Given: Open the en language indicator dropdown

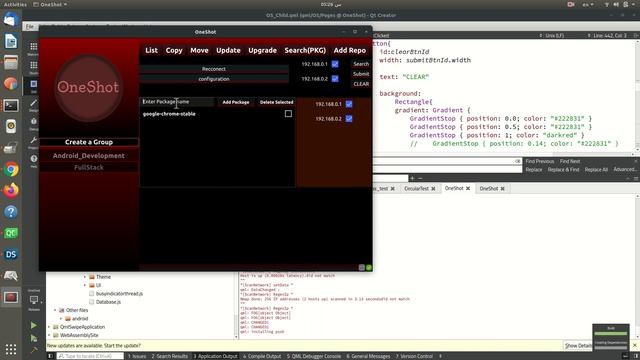Looking at the screenshot, I should click(588, 4).
